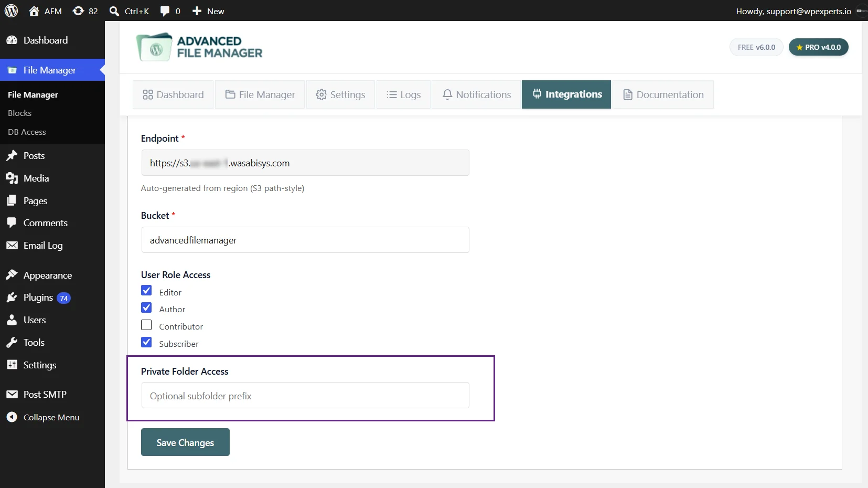Open the WordPress Settings sidebar menu
868x488 pixels.
pos(52,365)
